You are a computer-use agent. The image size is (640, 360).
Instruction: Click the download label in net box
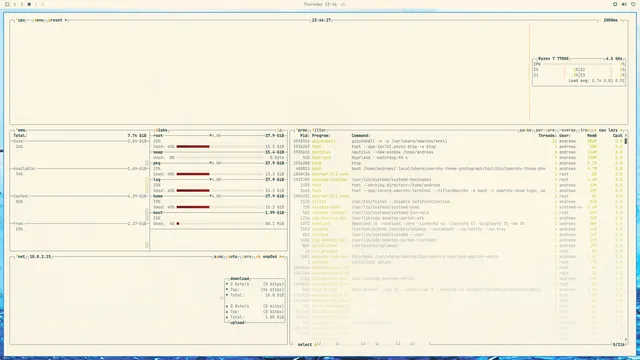[x=240, y=279]
